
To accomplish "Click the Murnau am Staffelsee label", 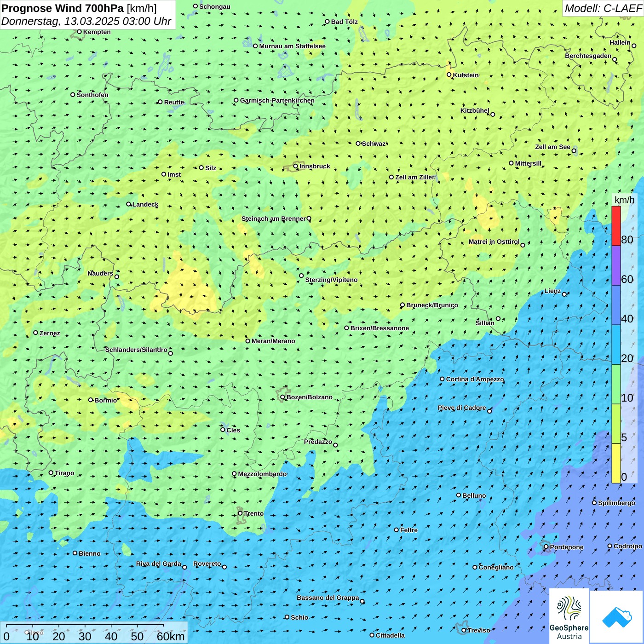I will 292,46.
